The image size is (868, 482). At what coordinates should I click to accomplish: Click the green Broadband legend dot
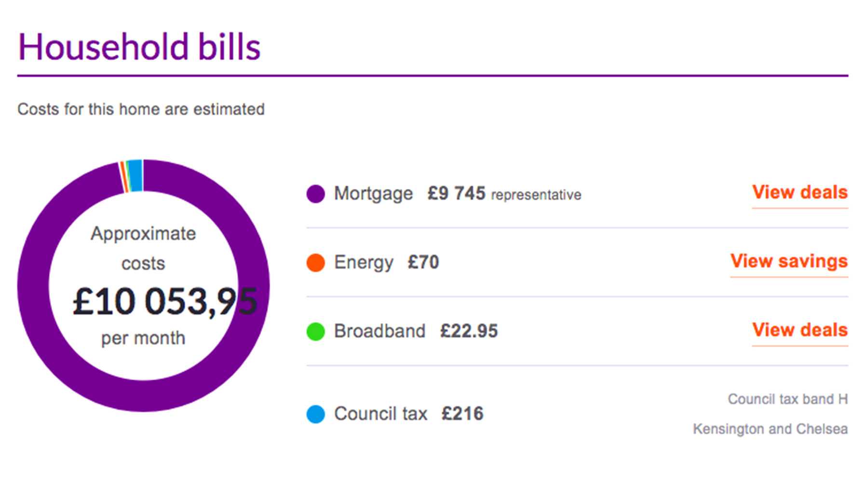(315, 332)
